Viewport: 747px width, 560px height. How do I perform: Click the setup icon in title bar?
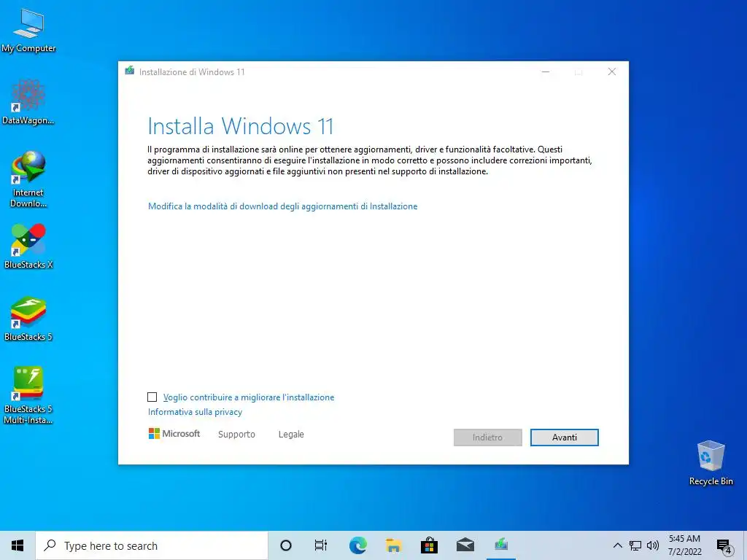coord(130,71)
